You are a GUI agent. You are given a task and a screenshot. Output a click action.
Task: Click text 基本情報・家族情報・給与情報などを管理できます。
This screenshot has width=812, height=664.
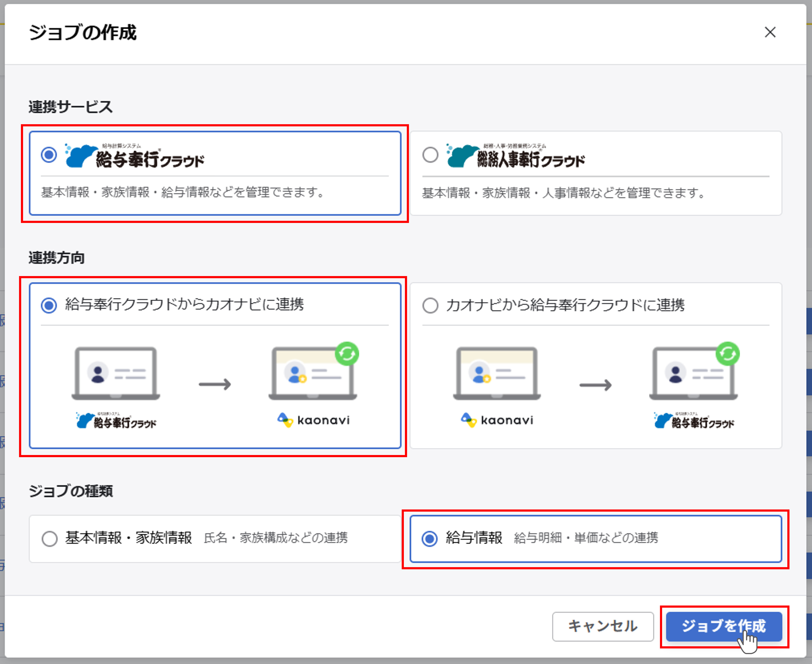coord(183,192)
